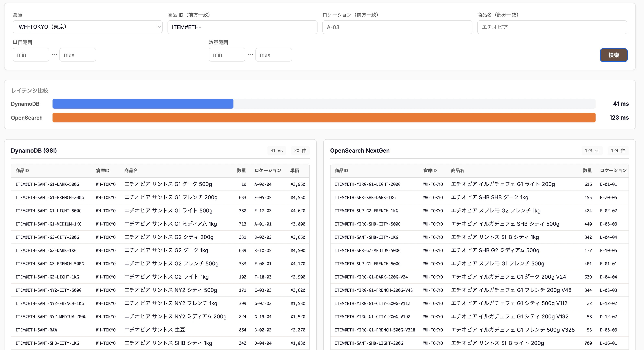Open the 倉庫 WH-TOKYO dropdown
Viewport: 644px width, 350px height.
pyautogui.click(x=88, y=27)
